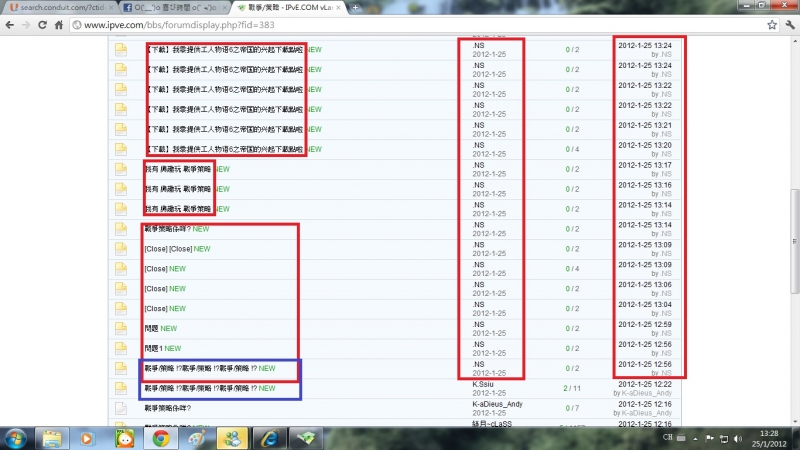The height and width of the screenshot is (450, 800).
Task: Select the IPvE.COM forum tab
Action: click(x=286, y=8)
